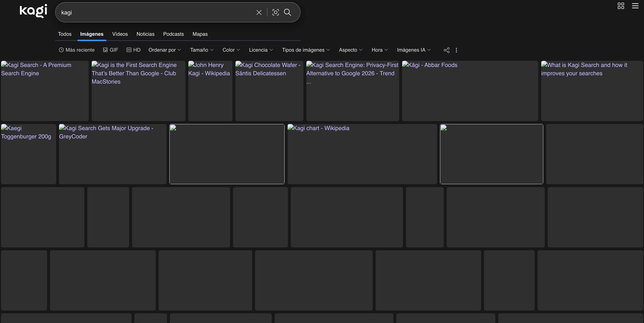Open Club MacStories Kagi image result

pos(138,91)
